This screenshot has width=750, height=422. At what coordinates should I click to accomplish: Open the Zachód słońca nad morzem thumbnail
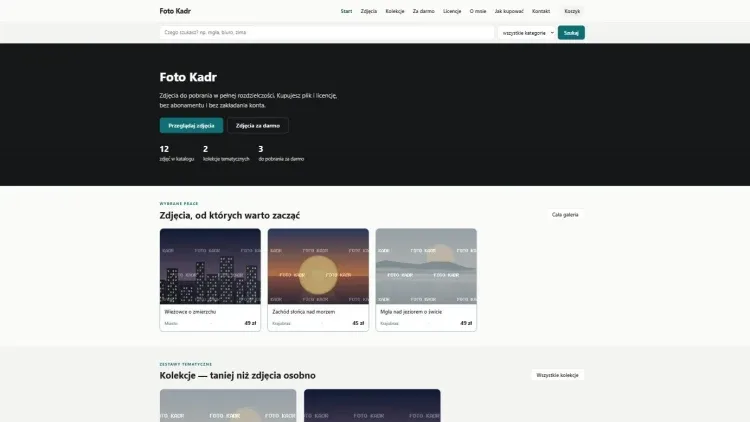[318, 266]
